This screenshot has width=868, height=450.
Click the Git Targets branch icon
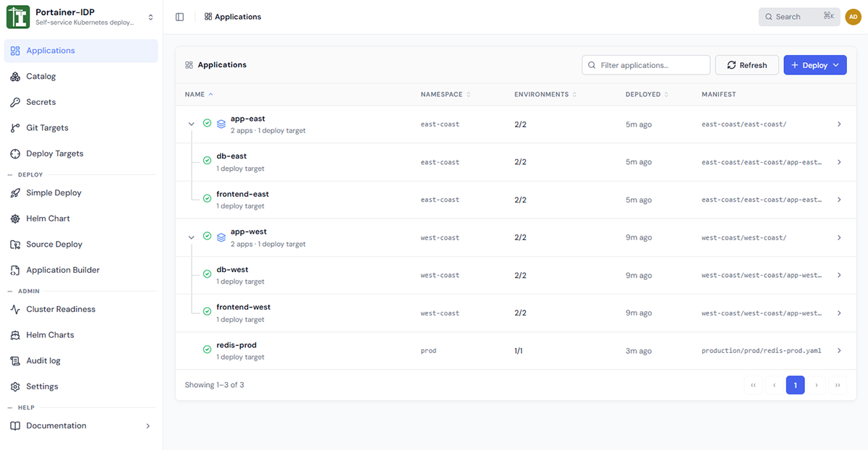(15, 128)
